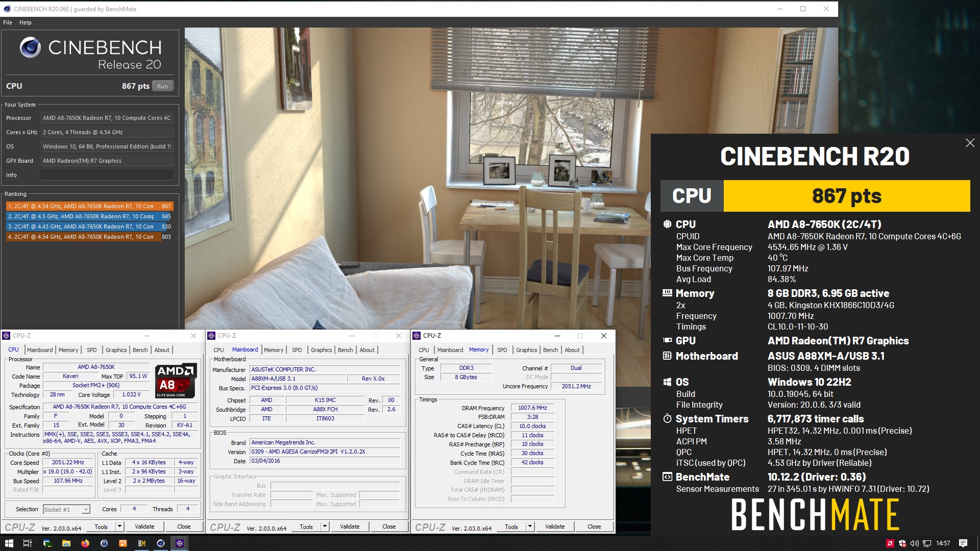Click the BIOS Version field in CPU-Z Mainboard
Viewport: 980px width, 551px height.
pos(325,452)
